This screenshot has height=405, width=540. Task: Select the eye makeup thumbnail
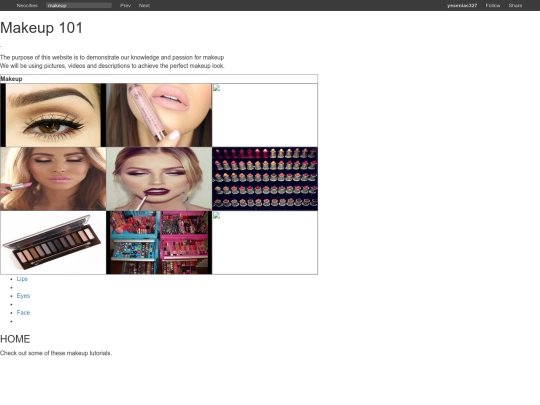click(53, 115)
